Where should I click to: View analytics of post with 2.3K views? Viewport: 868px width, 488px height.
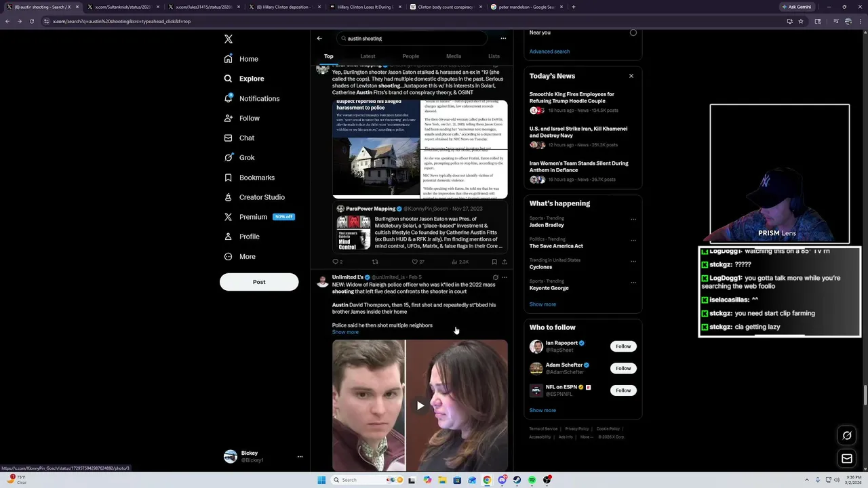click(460, 262)
